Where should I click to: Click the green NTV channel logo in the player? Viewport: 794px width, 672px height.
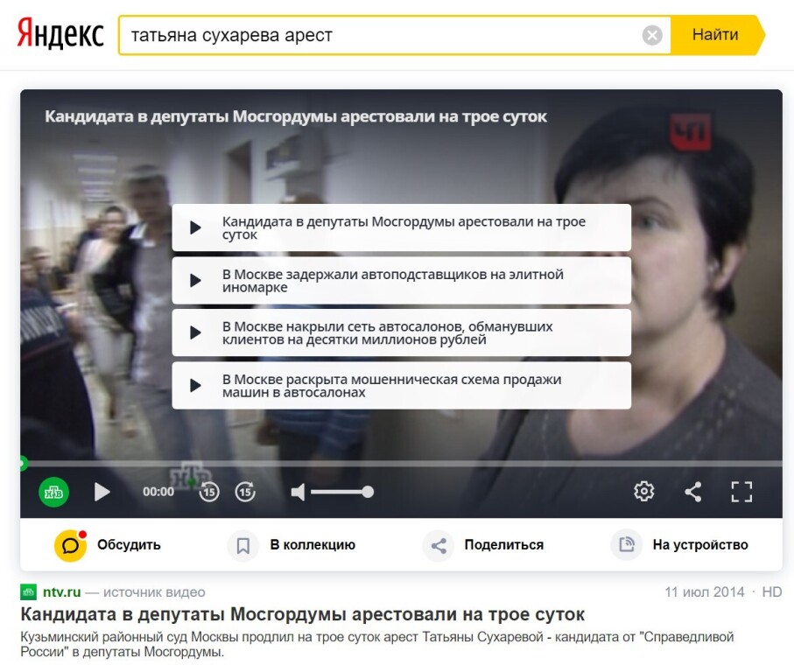click(x=53, y=492)
